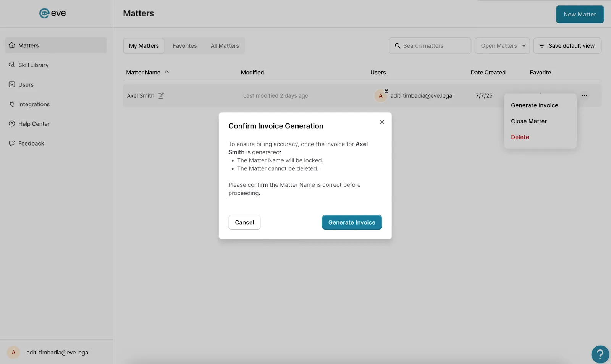This screenshot has width=611, height=364.
Task: Choose Close Matter from the context menu
Action: pyautogui.click(x=529, y=121)
